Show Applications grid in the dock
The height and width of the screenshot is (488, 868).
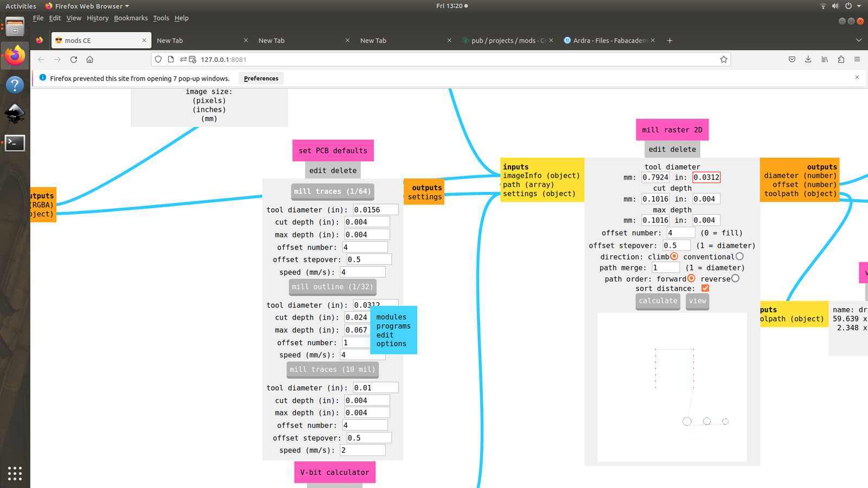pos(15,473)
